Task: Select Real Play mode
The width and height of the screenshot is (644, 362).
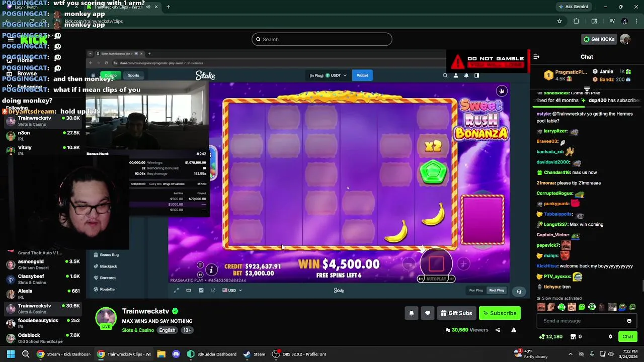Action: coord(497,290)
